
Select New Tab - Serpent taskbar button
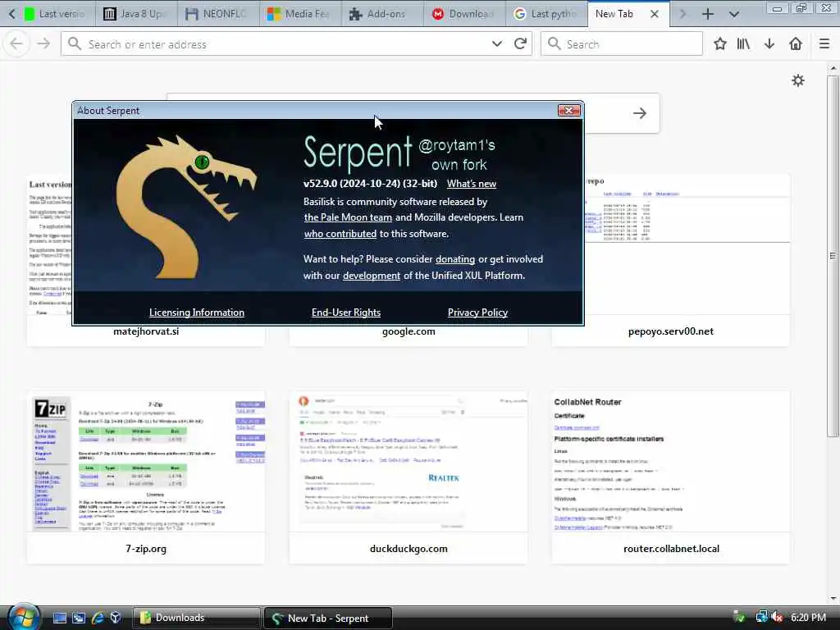coord(328,619)
